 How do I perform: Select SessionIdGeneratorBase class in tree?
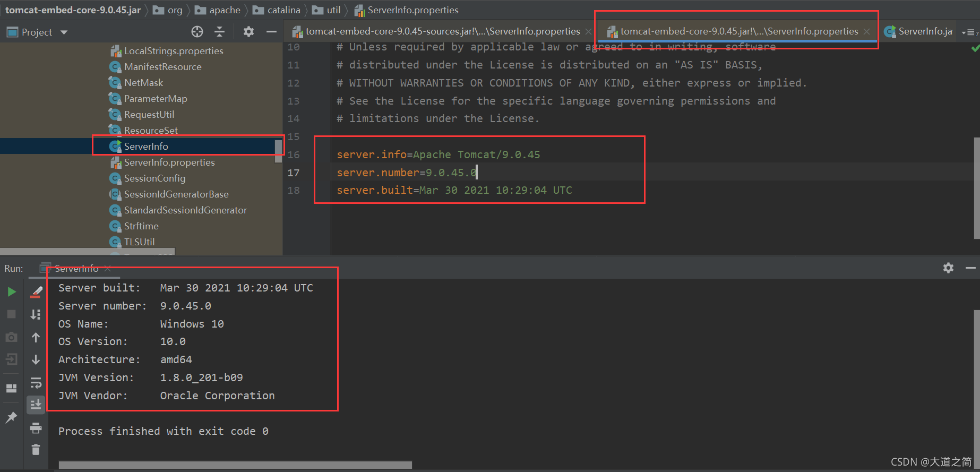169,194
